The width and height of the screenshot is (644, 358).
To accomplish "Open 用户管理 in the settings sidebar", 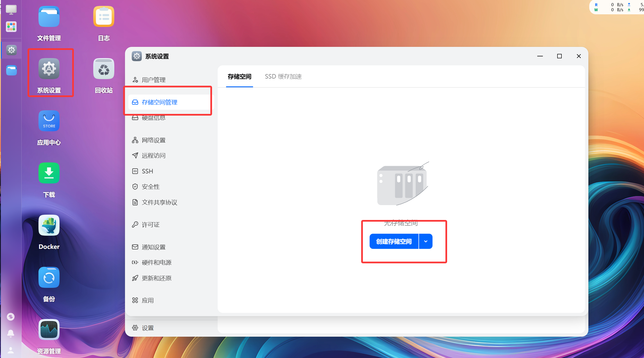I will coord(153,80).
